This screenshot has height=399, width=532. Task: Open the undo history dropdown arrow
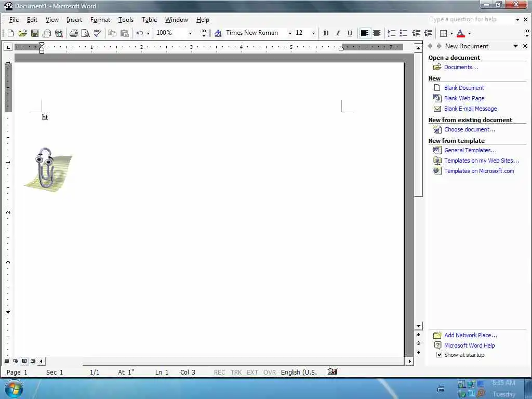(148, 33)
